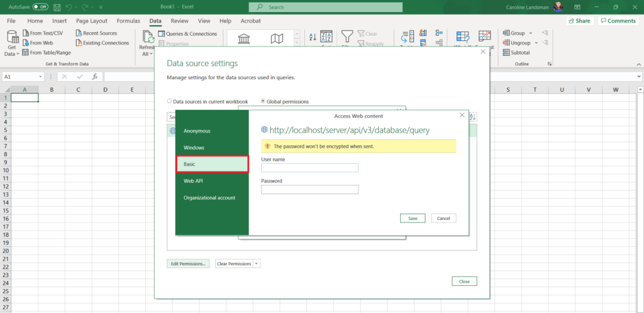Image resolution: width=644 pixels, height=313 pixels.
Task: Click the Filter funnel icon
Action: pos(347,36)
